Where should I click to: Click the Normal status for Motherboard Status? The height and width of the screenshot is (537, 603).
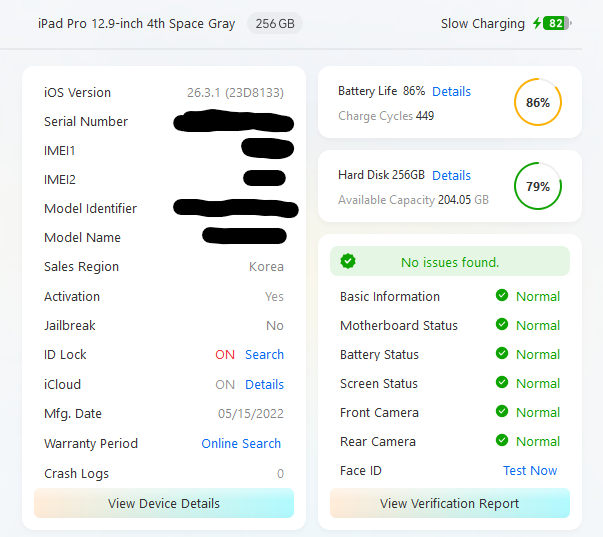coord(538,325)
